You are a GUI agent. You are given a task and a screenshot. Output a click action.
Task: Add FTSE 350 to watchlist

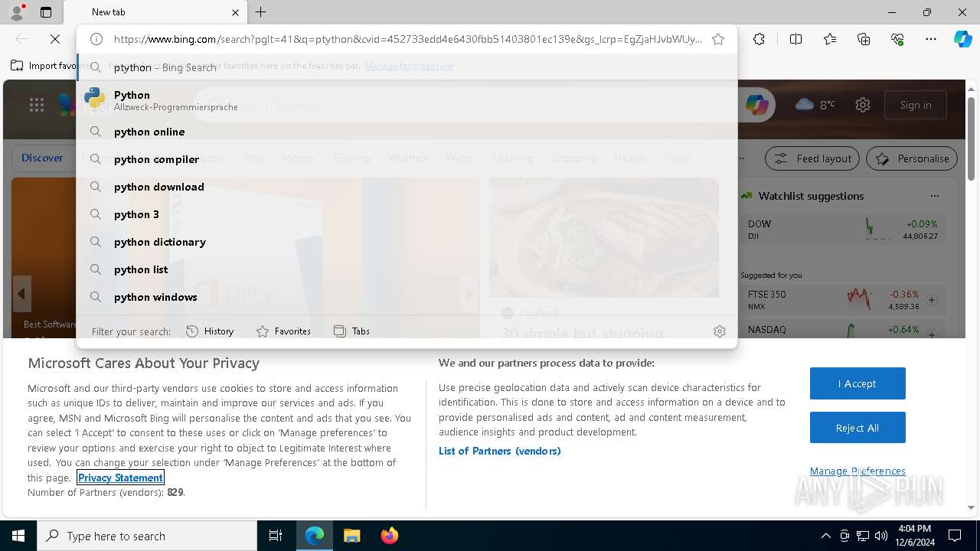(x=932, y=300)
